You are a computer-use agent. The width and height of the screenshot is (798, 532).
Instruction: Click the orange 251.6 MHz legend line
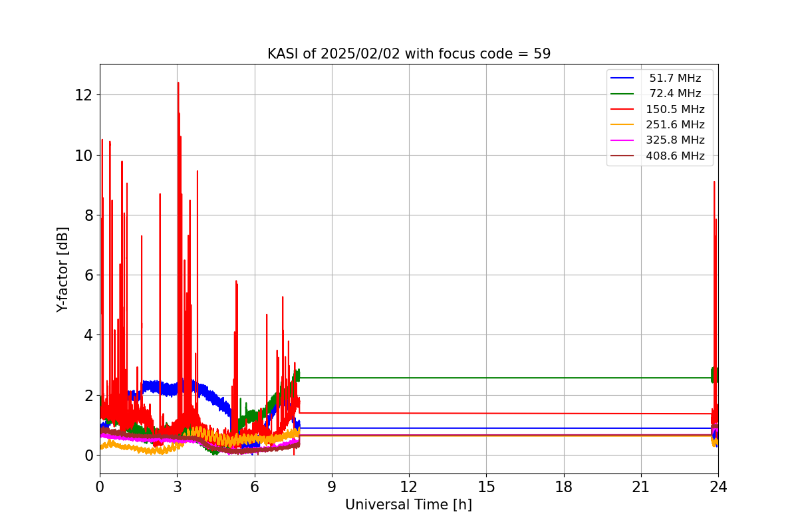[x=622, y=125]
